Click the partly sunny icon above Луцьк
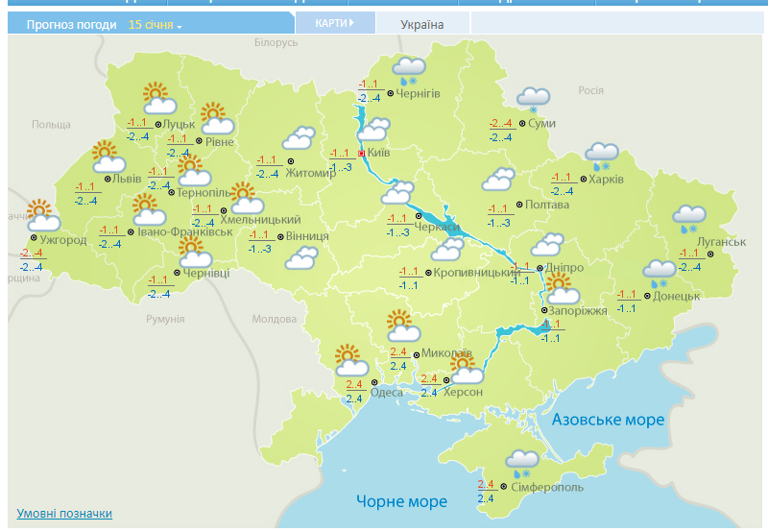 click(159, 99)
